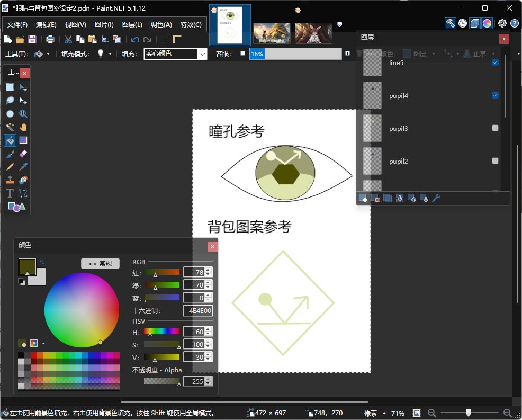Expand the image list arrow
The width and height of the screenshot is (522, 420).
pyautogui.click(x=339, y=25)
